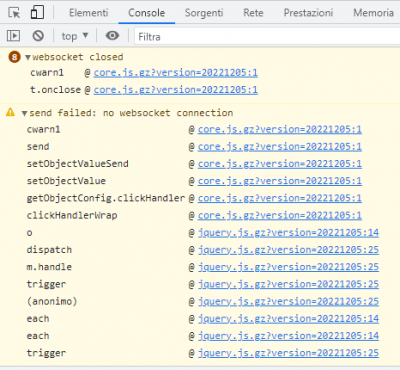The height and width of the screenshot is (370, 400).
Task: Show the console sidebar panel icon
Action: [x=13, y=36]
